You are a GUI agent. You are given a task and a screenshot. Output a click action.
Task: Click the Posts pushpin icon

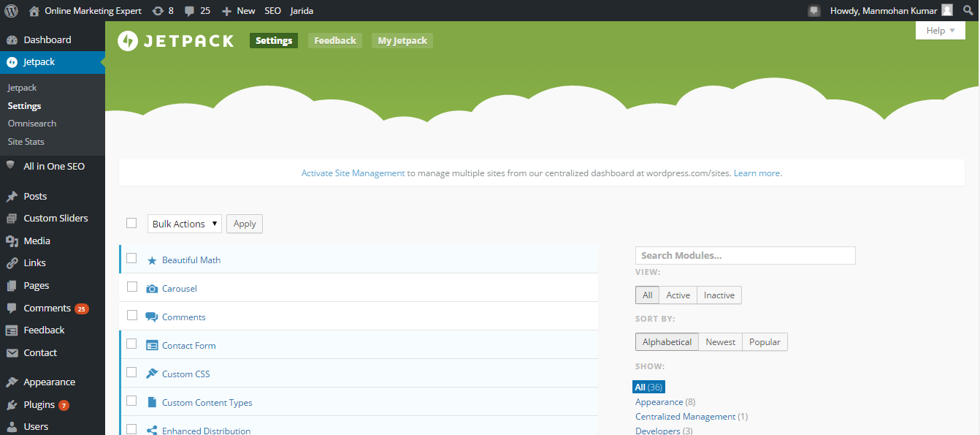coord(12,196)
